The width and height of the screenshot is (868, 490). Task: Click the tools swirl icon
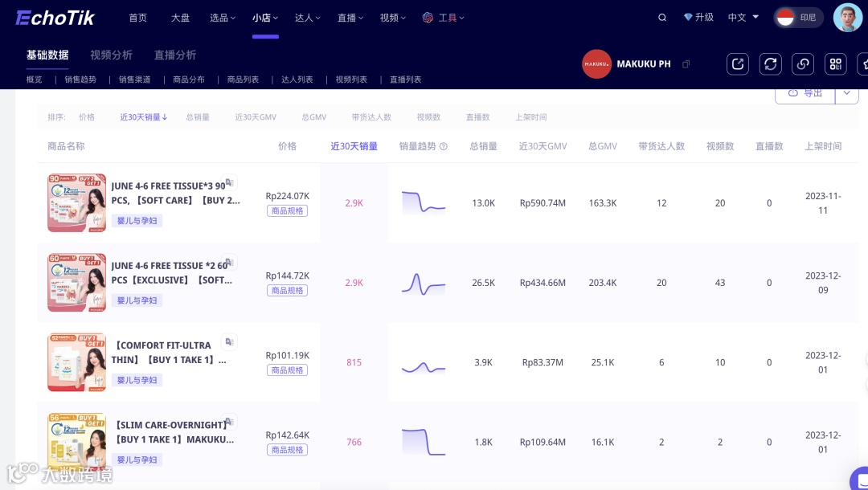point(428,18)
